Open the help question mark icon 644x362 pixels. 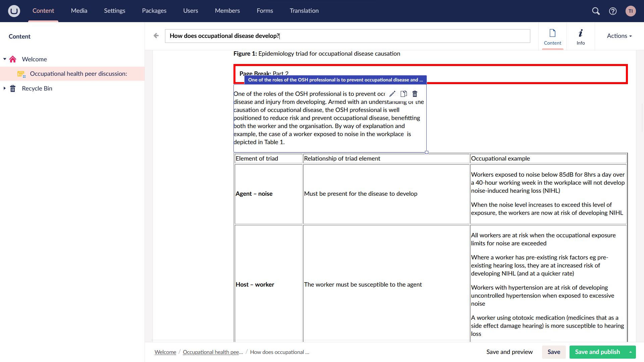click(613, 11)
